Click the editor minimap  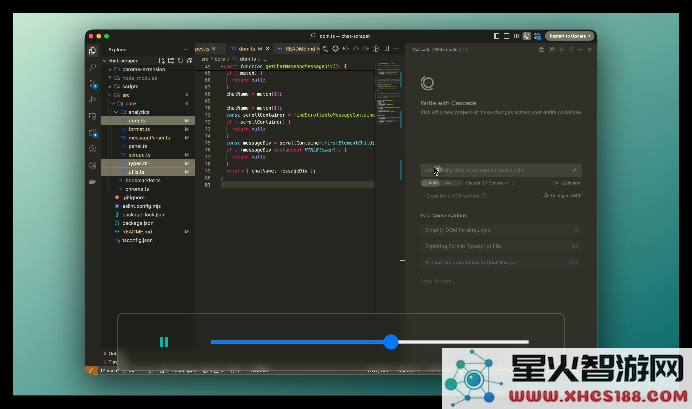coord(388,95)
